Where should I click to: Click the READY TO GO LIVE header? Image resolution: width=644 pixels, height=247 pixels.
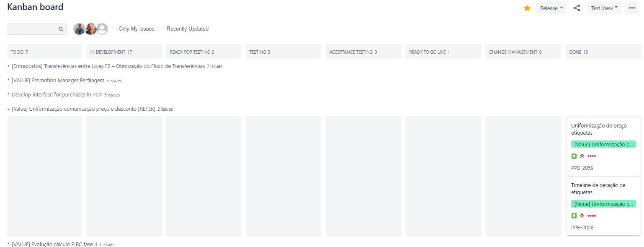pos(443,52)
